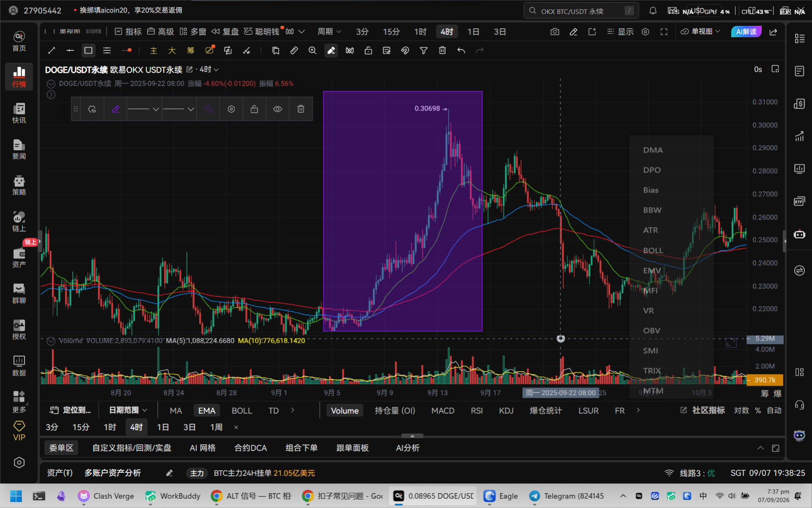Open the 策略 strategy sidebar item
Screen dimensions: 812x508
click(19, 185)
